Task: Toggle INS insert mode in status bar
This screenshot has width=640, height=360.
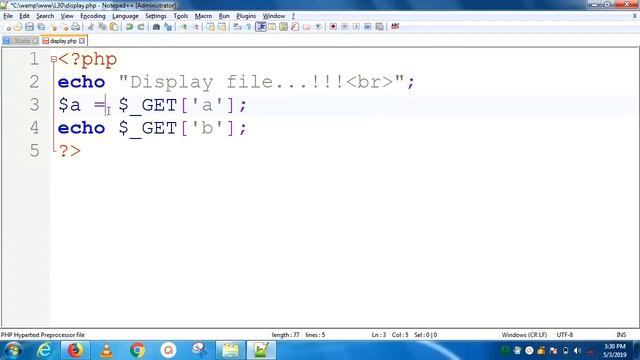Action: point(621,335)
